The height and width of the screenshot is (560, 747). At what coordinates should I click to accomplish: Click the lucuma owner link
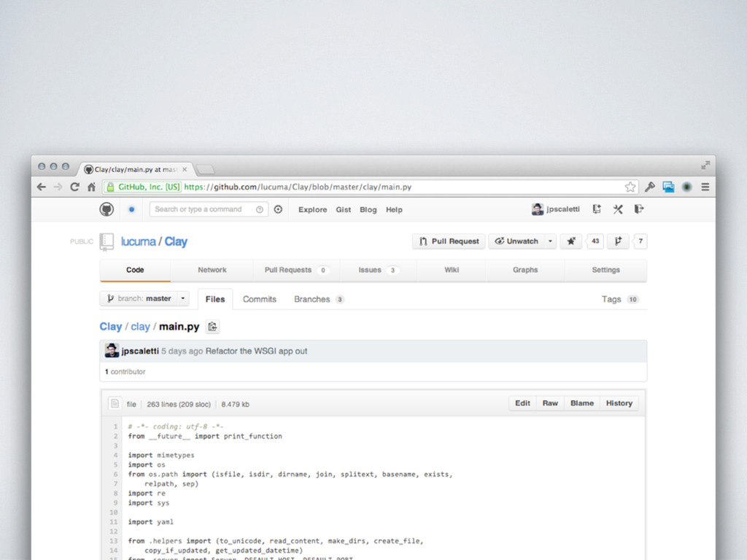[x=138, y=241]
